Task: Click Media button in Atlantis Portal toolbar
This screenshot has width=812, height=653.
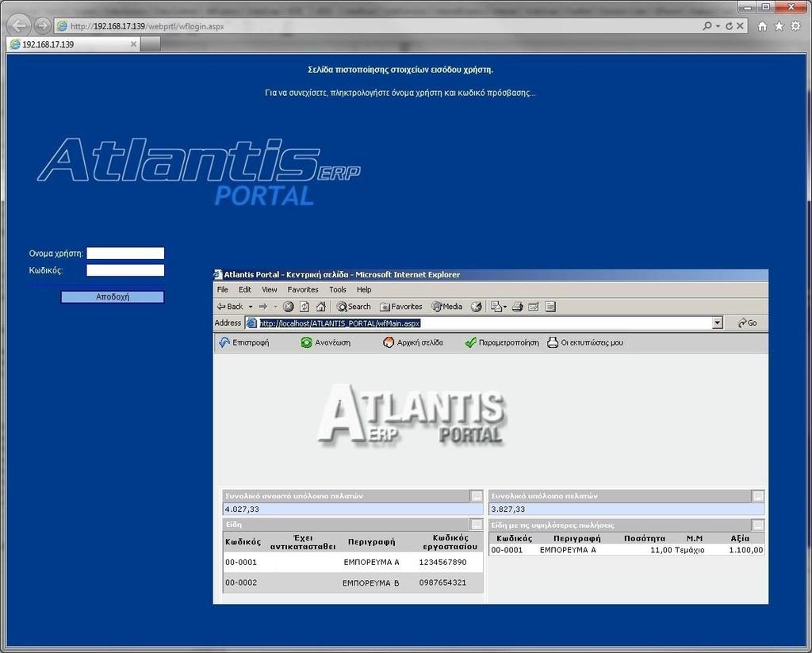Action: click(x=447, y=307)
